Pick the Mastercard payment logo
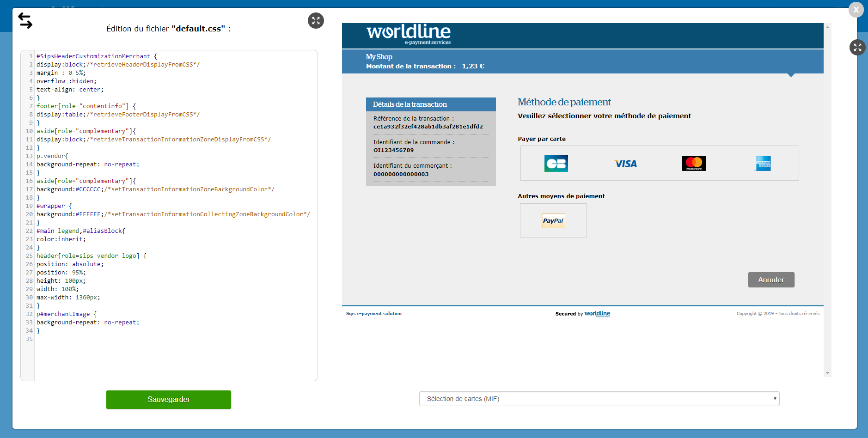Viewport: 868px width, 438px height. click(694, 164)
